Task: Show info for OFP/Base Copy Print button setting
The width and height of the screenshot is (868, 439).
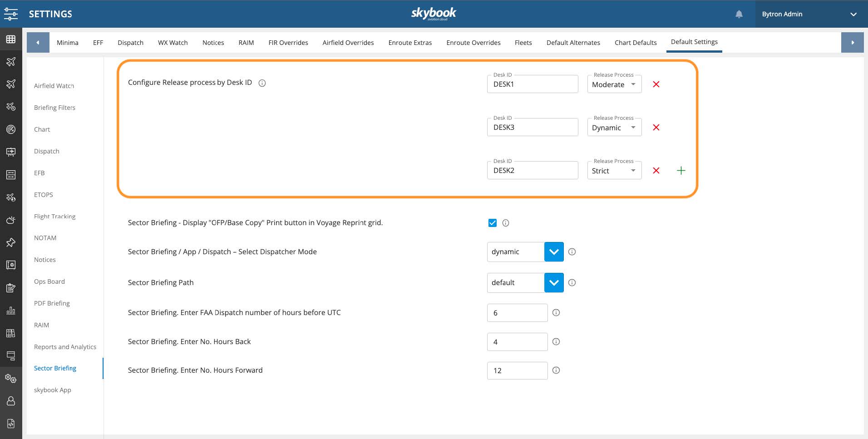Action: pyautogui.click(x=506, y=223)
